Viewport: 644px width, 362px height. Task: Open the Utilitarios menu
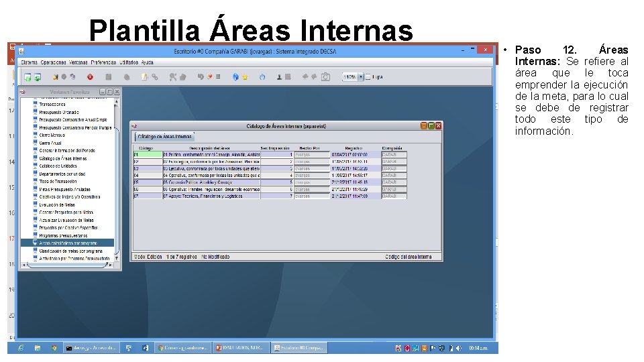coord(129,62)
